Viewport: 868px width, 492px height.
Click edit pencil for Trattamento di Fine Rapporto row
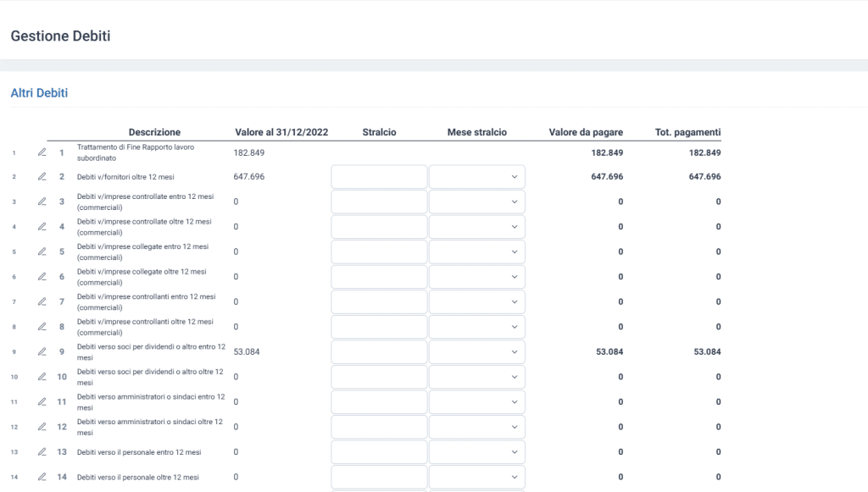point(42,152)
